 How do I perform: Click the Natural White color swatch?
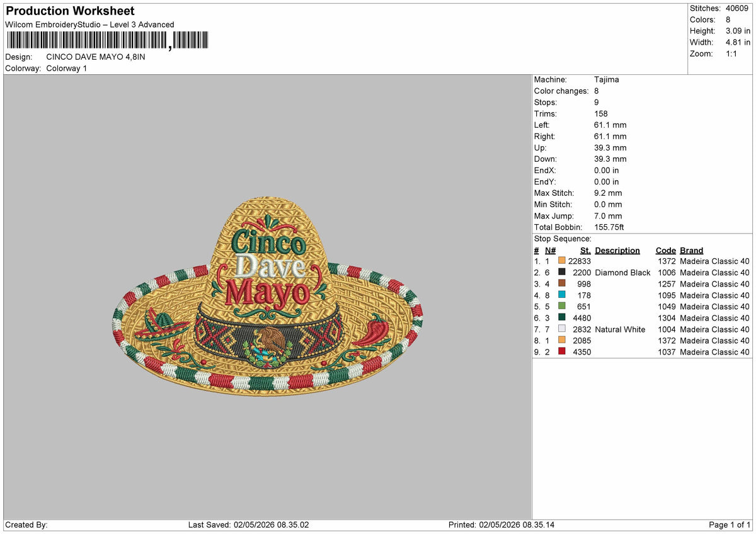(x=562, y=329)
